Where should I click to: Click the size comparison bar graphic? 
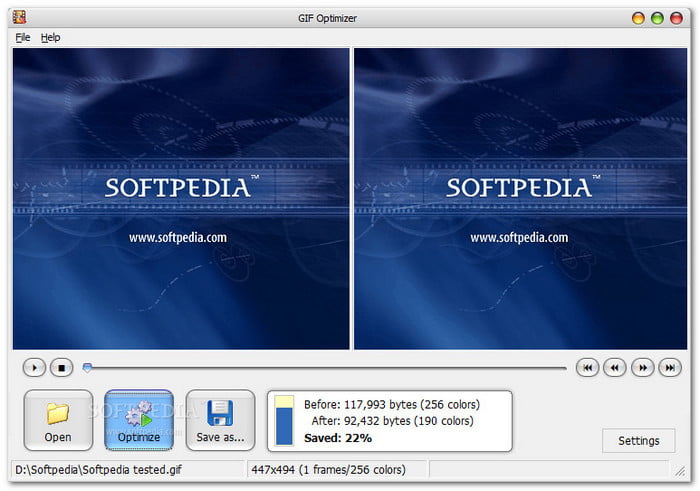coord(284,420)
